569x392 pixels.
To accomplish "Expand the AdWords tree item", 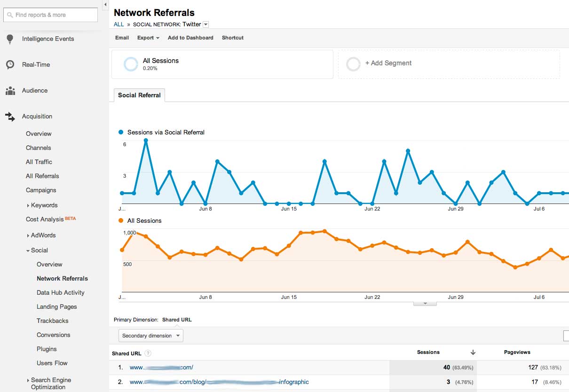I will click(x=28, y=235).
